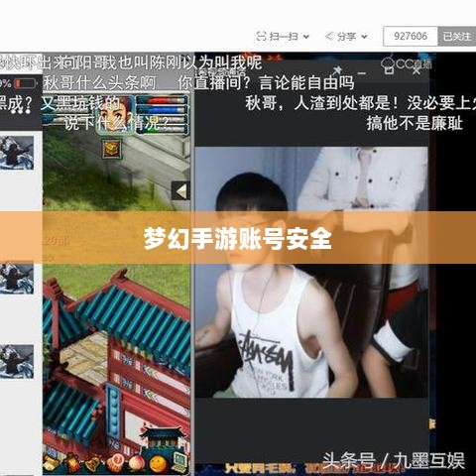The image size is (476, 476).
Task: Collapse the game panel with the left arrow
Action: point(180,190)
